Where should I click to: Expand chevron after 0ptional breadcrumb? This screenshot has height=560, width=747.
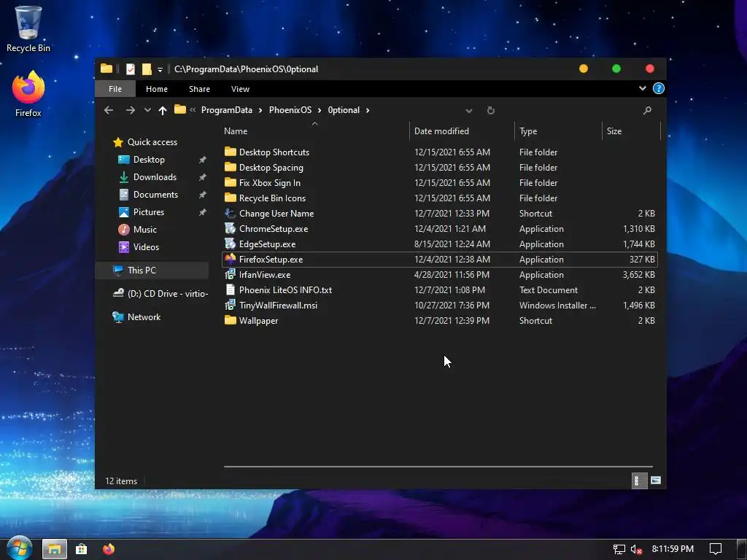point(368,111)
